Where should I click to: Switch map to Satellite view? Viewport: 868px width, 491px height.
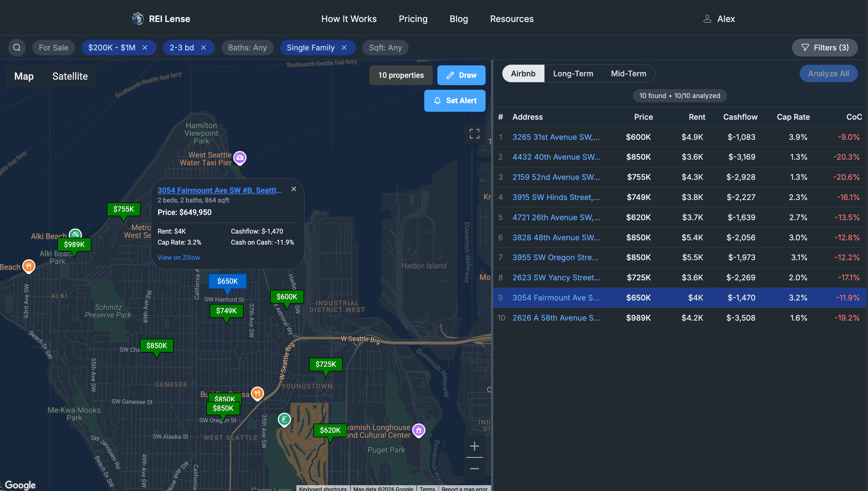[x=70, y=76]
